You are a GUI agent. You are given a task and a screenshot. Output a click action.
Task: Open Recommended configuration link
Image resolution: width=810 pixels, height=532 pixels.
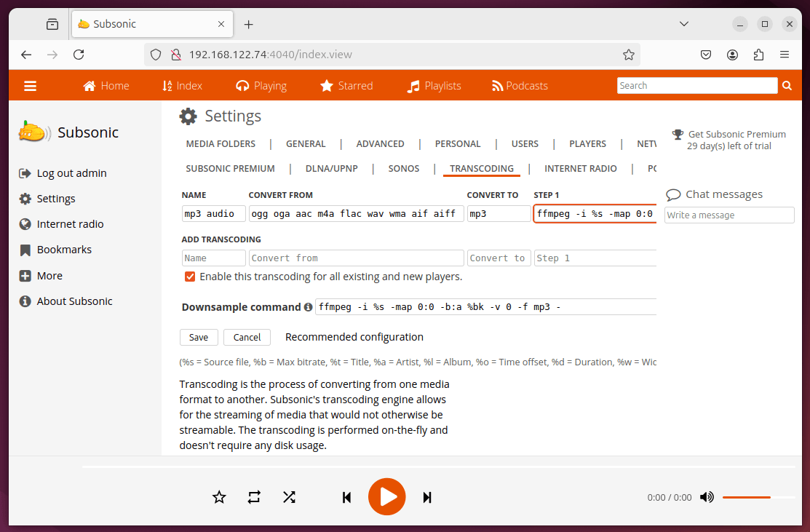click(x=354, y=337)
